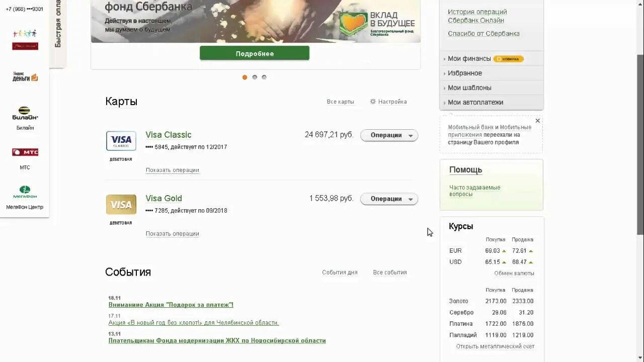
Task: Click the 24 697,21 руб. balance
Action: tap(329, 135)
